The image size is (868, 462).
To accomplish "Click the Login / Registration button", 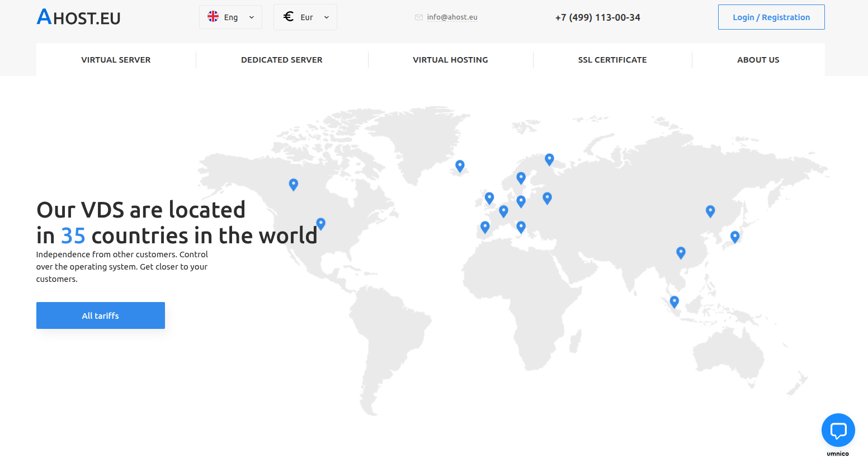I will pos(771,17).
